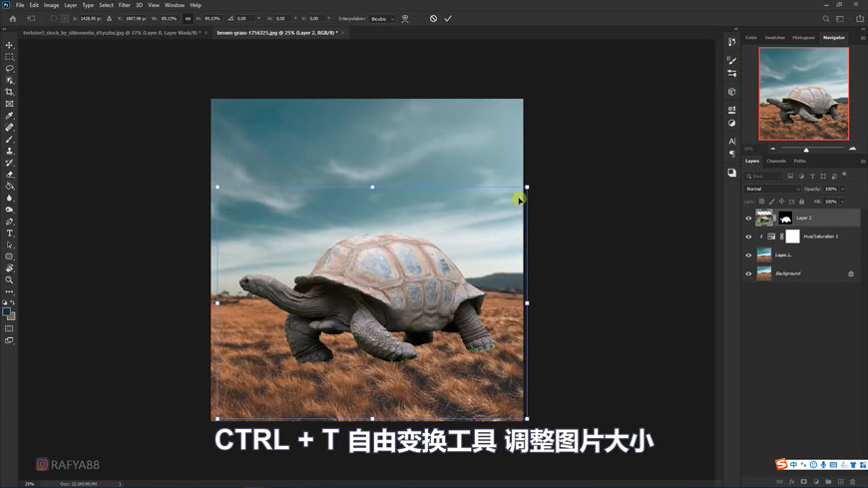Click the Layer 2 mask thumbnail
This screenshot has width=868, height=488.
point(785,218)
